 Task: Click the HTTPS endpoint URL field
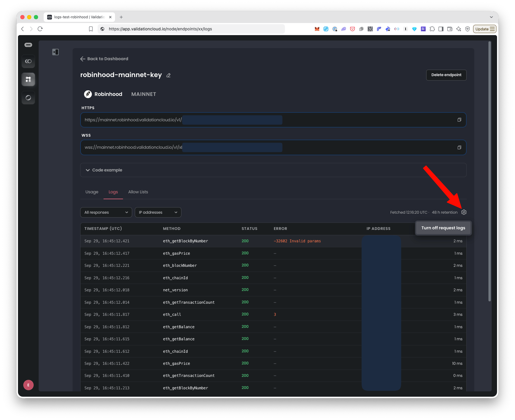point(273,120)
